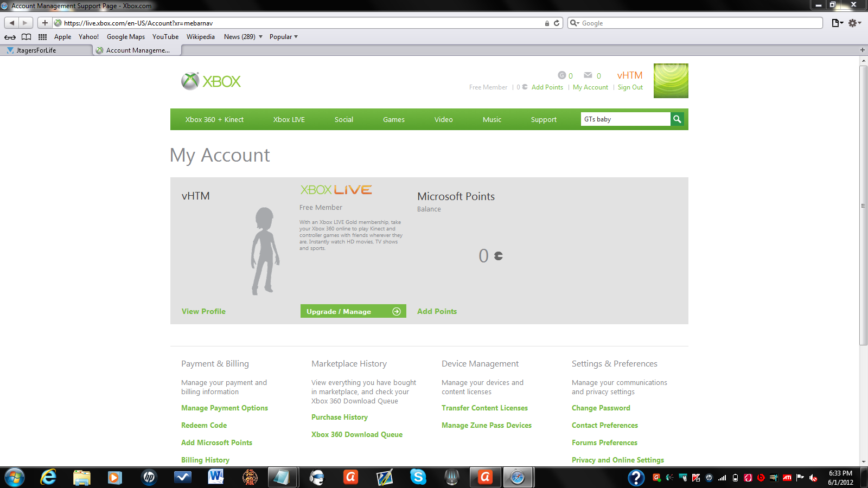The width and height of the screenshot is (868, 488).
Task: Open Skype from the taskbar
Action: (x=418, y=477)
